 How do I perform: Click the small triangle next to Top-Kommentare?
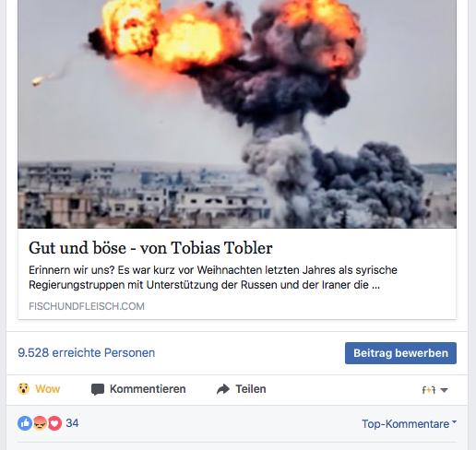[x=454, y=422]
